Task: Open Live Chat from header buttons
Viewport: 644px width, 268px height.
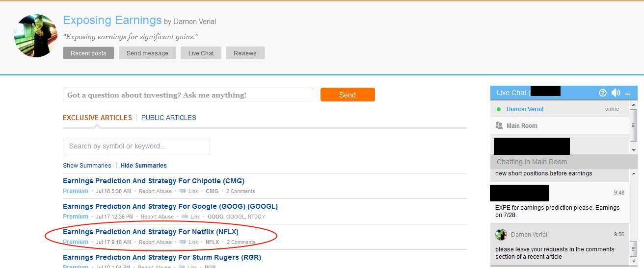Action: [201, 53]
